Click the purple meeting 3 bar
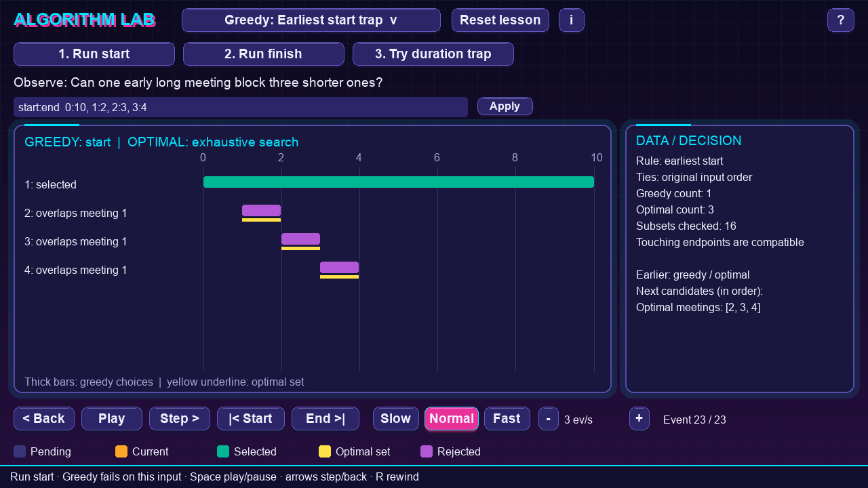This screenshot has width=868, height=488. [x=300, y=239]
